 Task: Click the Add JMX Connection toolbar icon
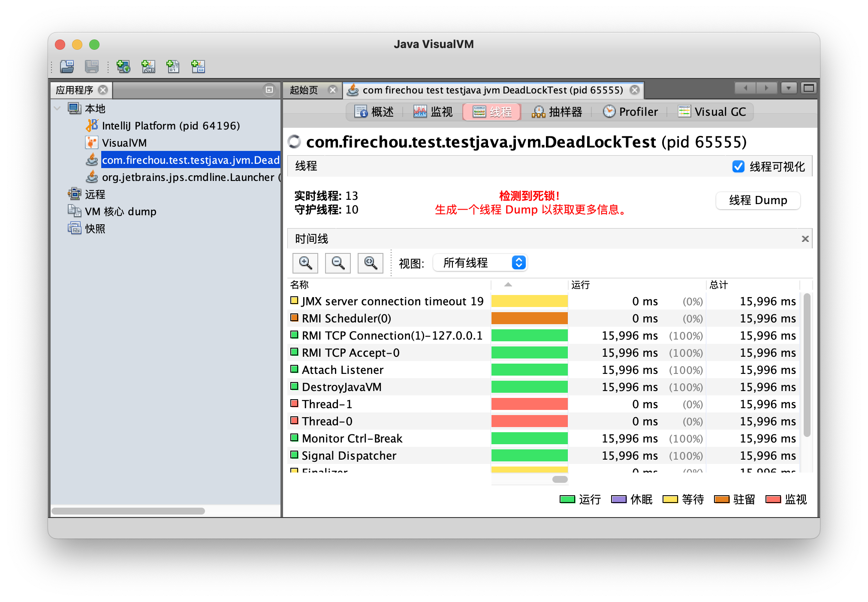click(148, 67)
